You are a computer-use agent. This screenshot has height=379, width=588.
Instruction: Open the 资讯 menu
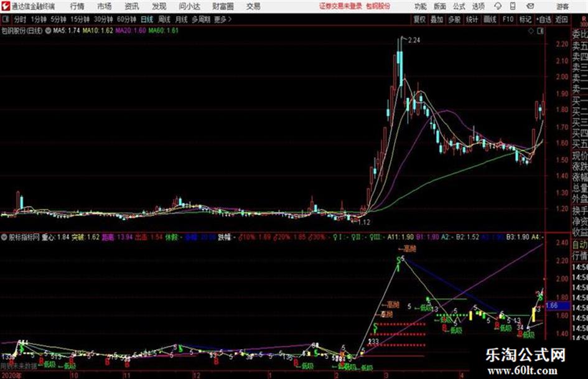click(132, 6)
